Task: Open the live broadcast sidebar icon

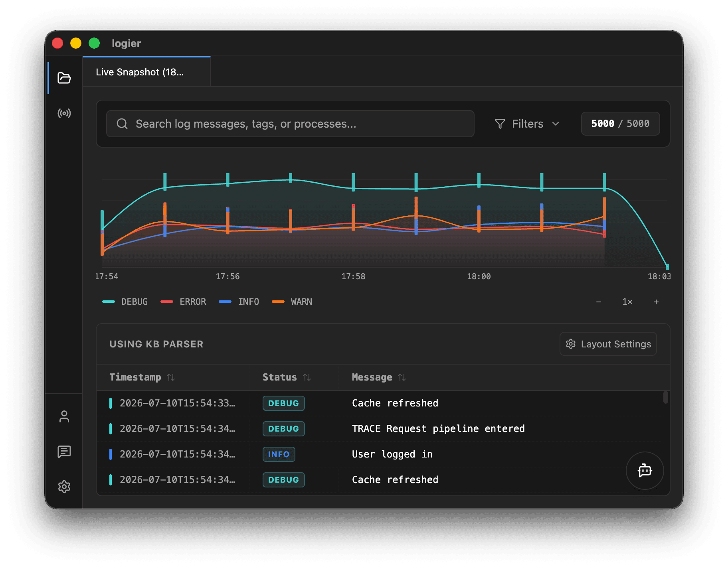Action: pyautogui.click(x=64, y=113)
